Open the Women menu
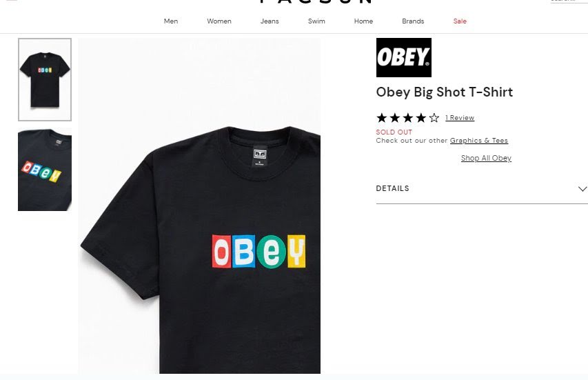The height and width of the screenshot is (380, 588). coord(219,21)
